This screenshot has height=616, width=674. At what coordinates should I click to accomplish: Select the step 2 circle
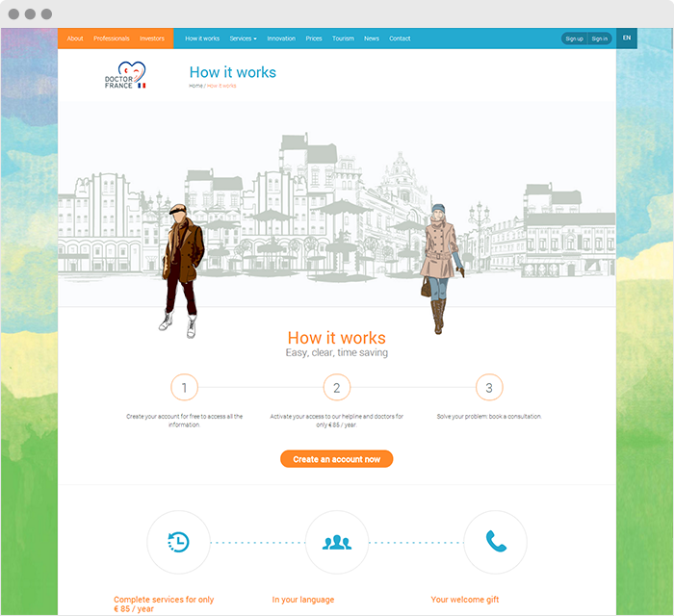tap(336, 388)
